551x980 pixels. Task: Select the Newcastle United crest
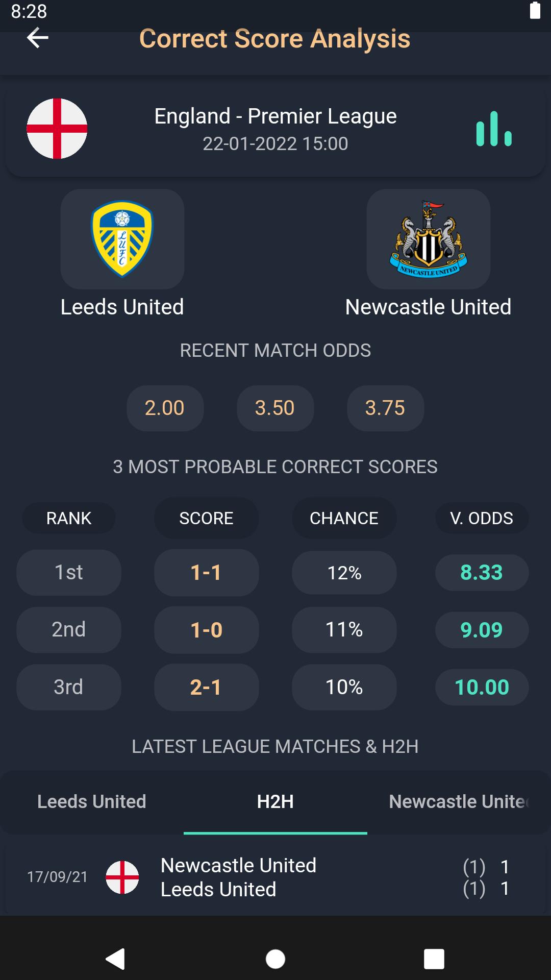coord(429,239)
